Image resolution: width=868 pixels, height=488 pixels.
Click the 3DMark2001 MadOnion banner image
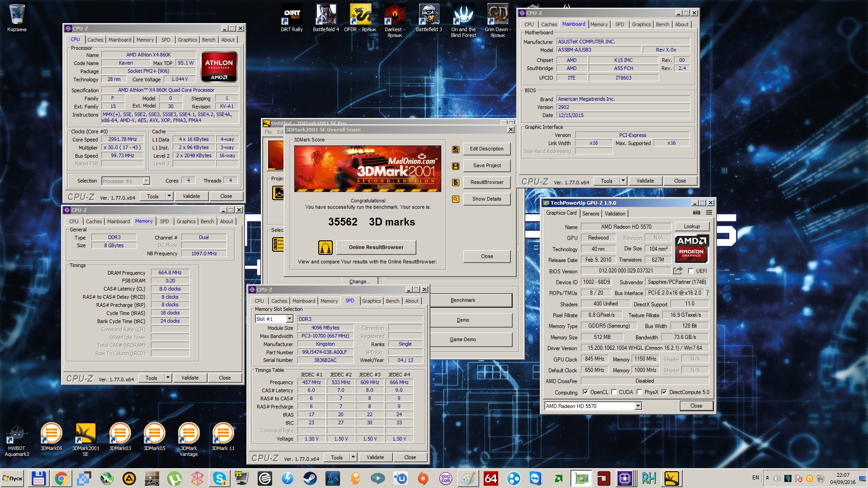click(368, 169)
